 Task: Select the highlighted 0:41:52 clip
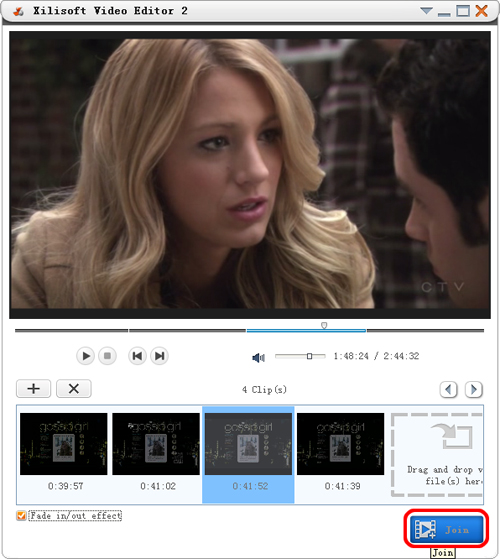tap(248, 455)
